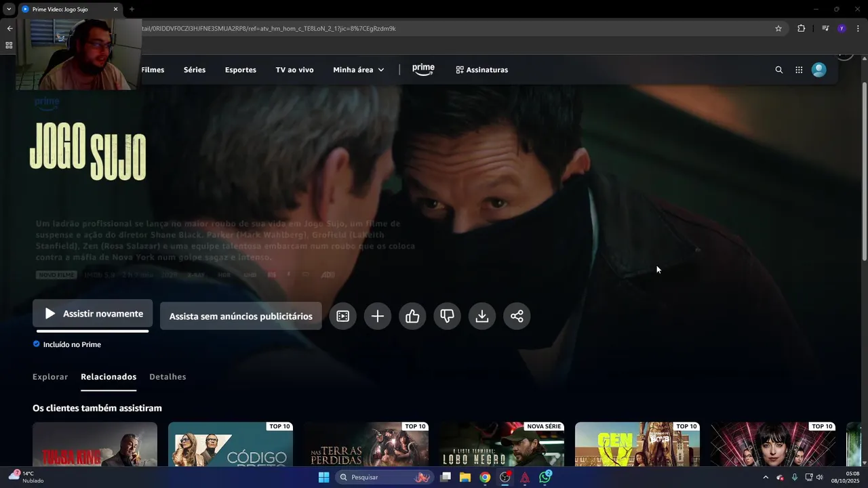Like the movie with the thumbs-up icon
Image resolution: width=868 pixels, height=488 pixels.
[x=412, y=316]
